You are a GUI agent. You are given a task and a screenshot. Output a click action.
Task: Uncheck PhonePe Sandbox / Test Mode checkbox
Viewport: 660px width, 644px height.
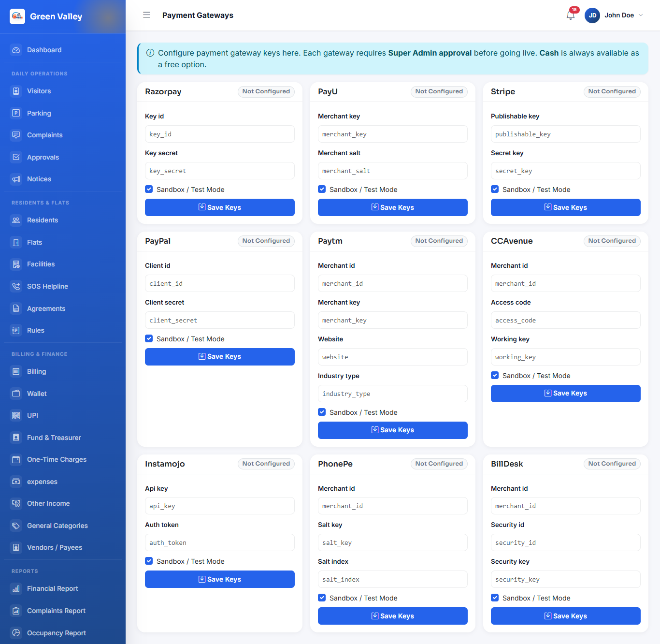coord(322,598)
